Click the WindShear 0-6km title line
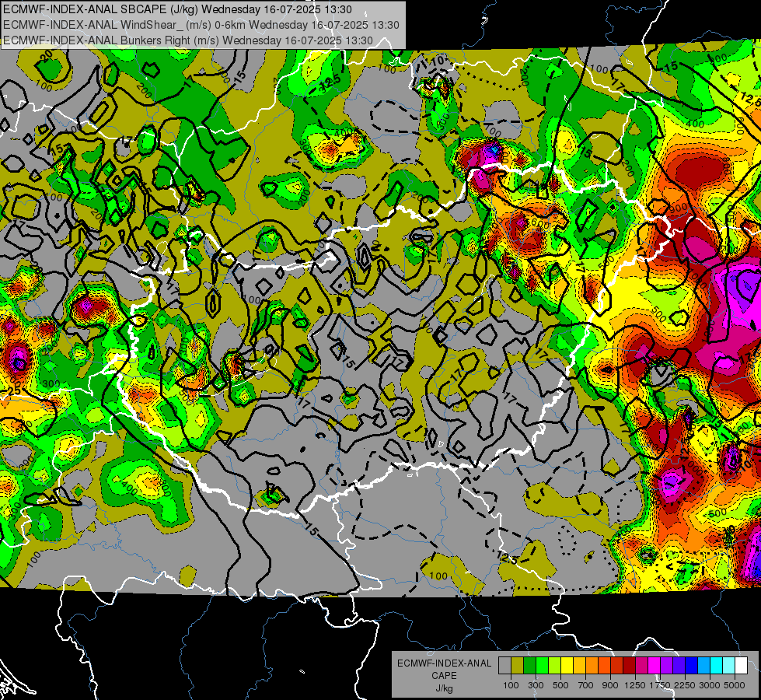 coord(201,25)
